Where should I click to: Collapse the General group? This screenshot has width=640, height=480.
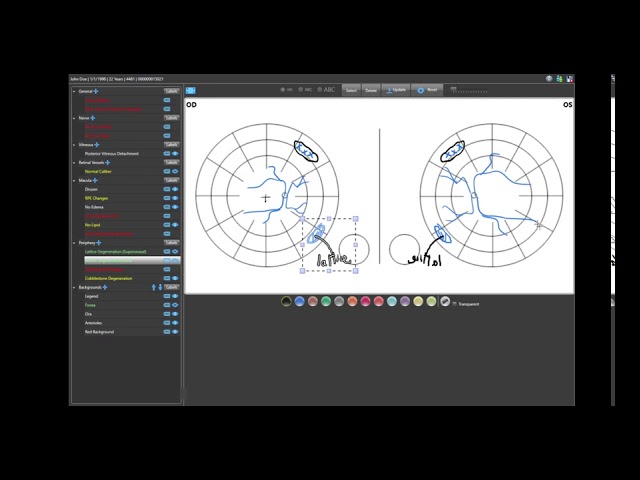click(x=74, y=91)
